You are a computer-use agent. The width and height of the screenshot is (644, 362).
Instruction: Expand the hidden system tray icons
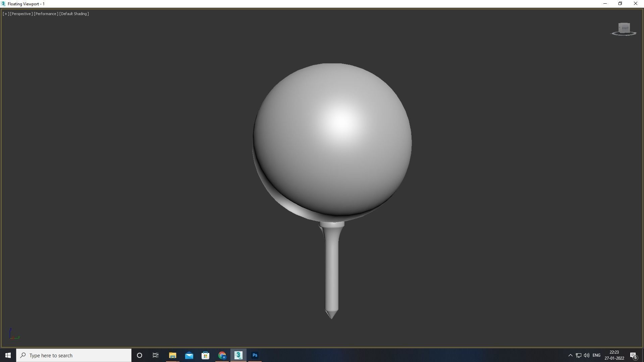coord(570,355)
